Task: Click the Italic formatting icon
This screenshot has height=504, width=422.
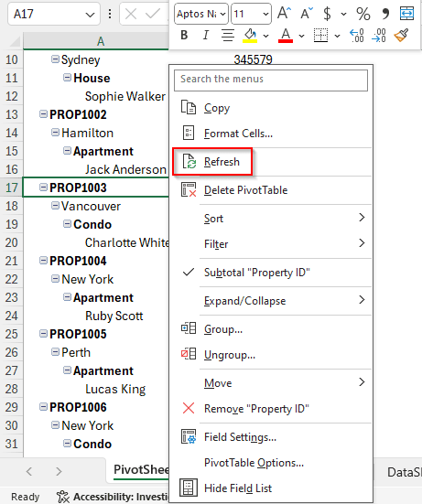Action: coord(206,35)
